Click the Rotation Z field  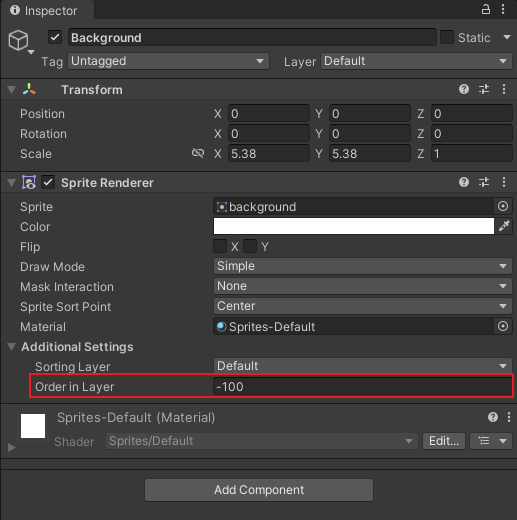pyautogui.click(x=471, y=134)
